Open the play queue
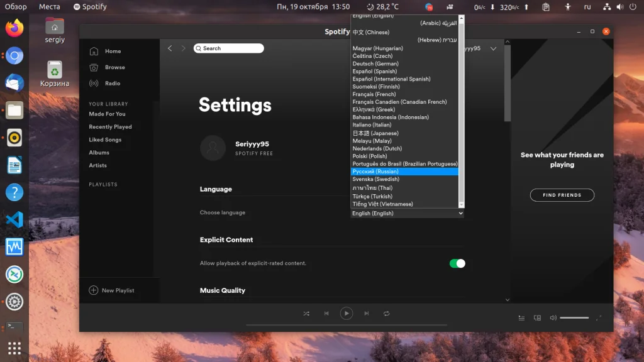Viewport: 644px width, 362px height. (522, 318)
